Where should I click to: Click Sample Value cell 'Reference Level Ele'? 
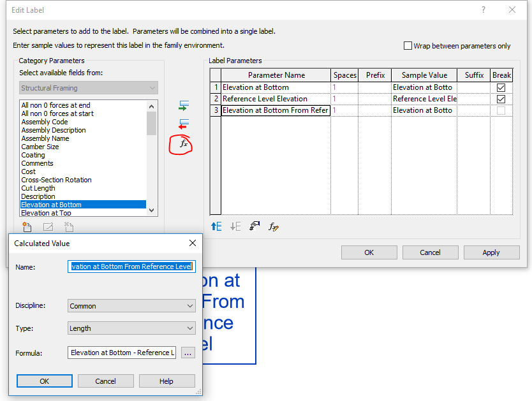pyautogui.click(x=424, y=99)
